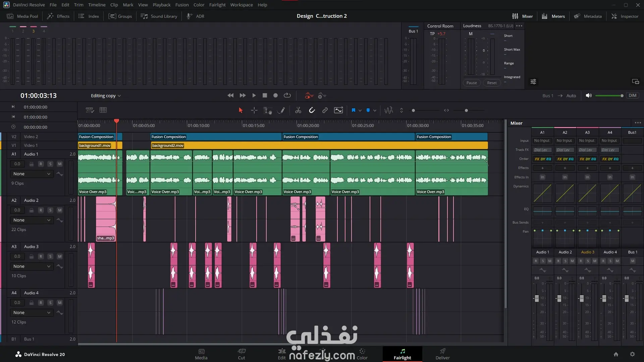The width and height of the screenshot is (644, 362).
Task: Mute the Audio 1 track header
Action: 60,164
